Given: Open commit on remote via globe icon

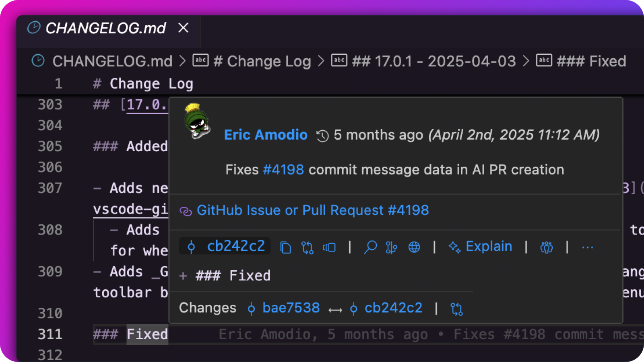Looking at the screenshot, I should click(x=414, y=247).
